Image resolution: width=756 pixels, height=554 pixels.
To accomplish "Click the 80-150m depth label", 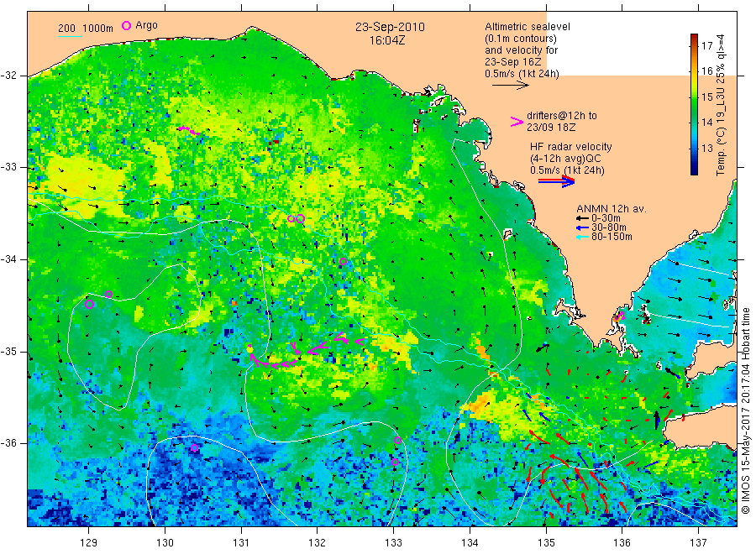I will (612, 237).
